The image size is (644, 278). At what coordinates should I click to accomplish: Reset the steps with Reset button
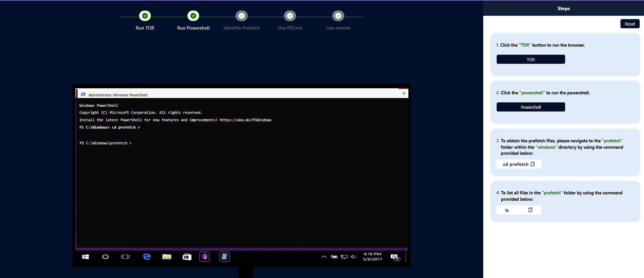(630, 24)
